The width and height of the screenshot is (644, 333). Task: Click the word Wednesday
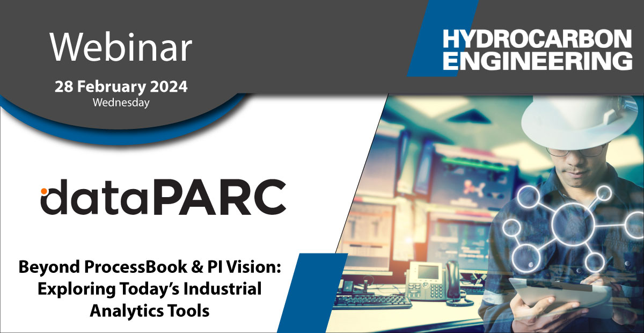point(121,102)
